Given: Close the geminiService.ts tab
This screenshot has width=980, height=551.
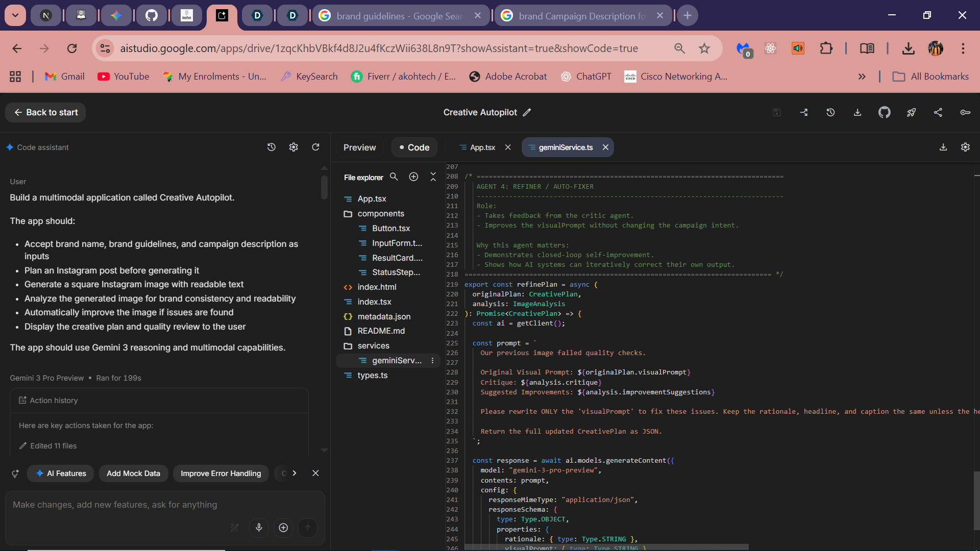Looking at the screenshot, I should click(605, 147).
